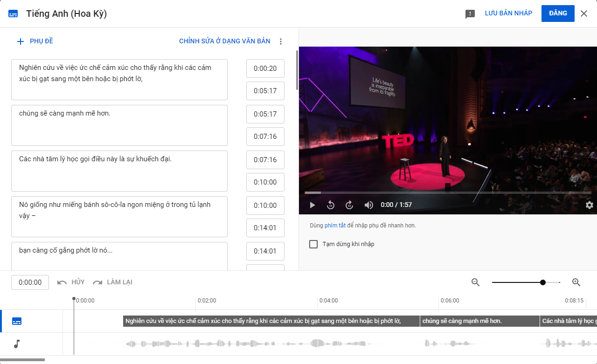Mute the video volume
Image resolution: width=597 pixels, height=364 pixels.
[368, 205]
